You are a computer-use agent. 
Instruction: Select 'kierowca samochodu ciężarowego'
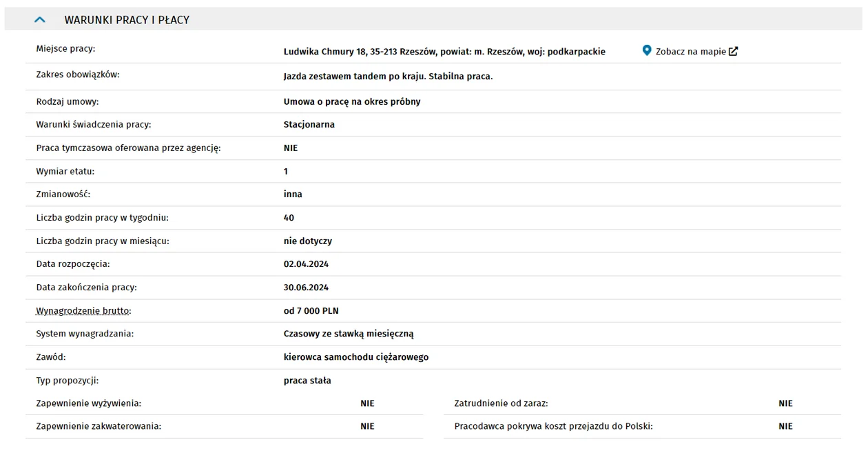point(356,357)
